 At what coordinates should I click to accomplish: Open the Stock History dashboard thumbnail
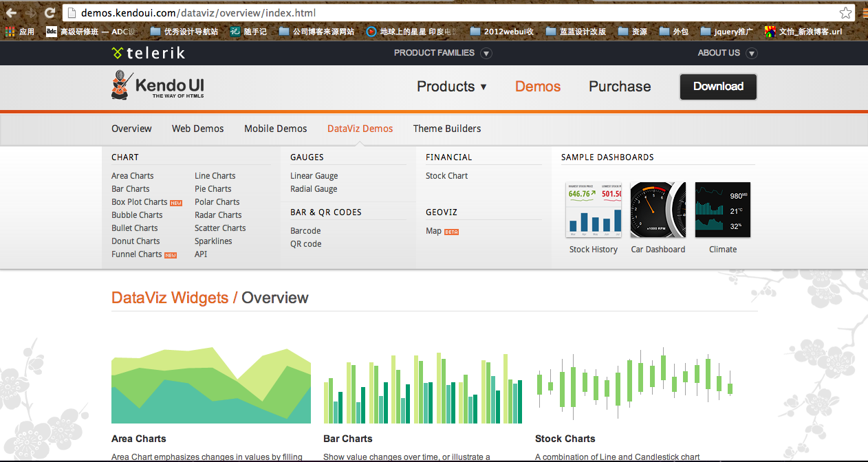[593, 210]
